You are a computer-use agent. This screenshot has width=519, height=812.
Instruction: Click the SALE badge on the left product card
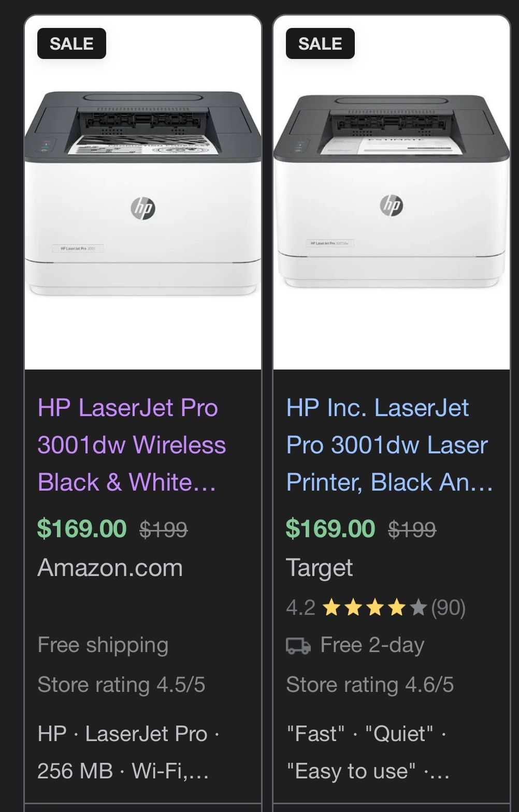(x=71, y=43)
